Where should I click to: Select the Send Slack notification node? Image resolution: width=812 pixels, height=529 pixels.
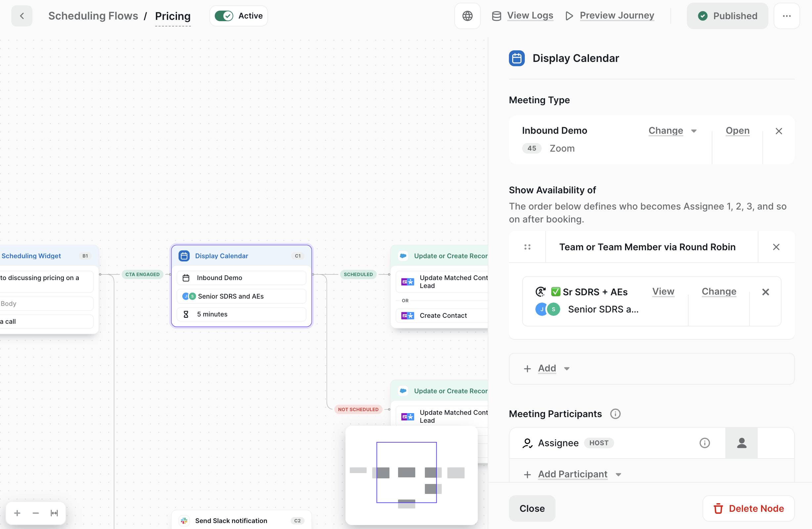[x=241, y=520]
